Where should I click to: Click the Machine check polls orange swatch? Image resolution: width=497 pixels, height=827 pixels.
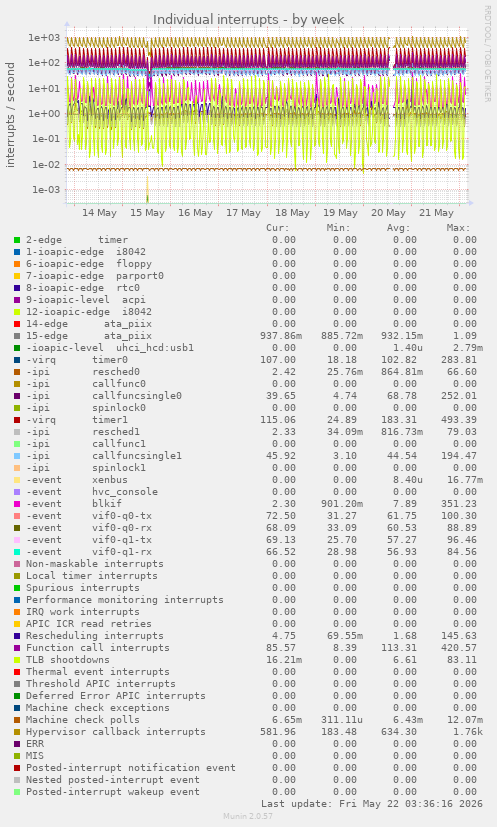point(17,720)
